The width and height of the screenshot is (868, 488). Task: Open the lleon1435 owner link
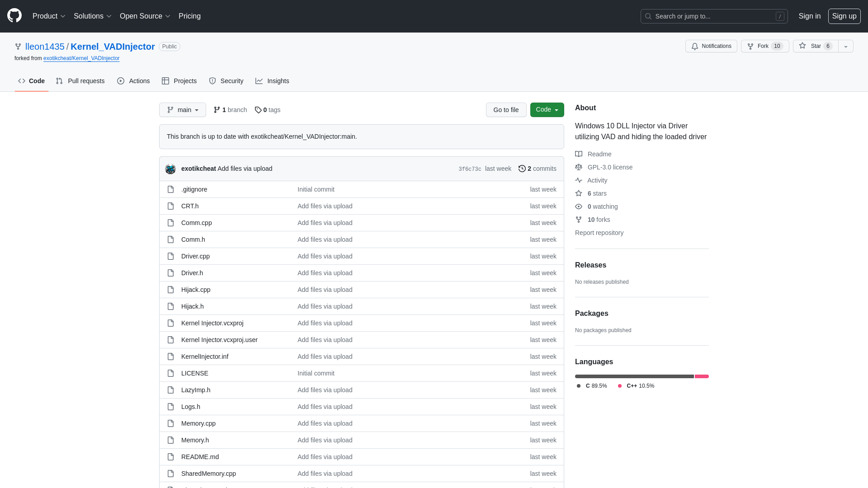click(45, 47)
